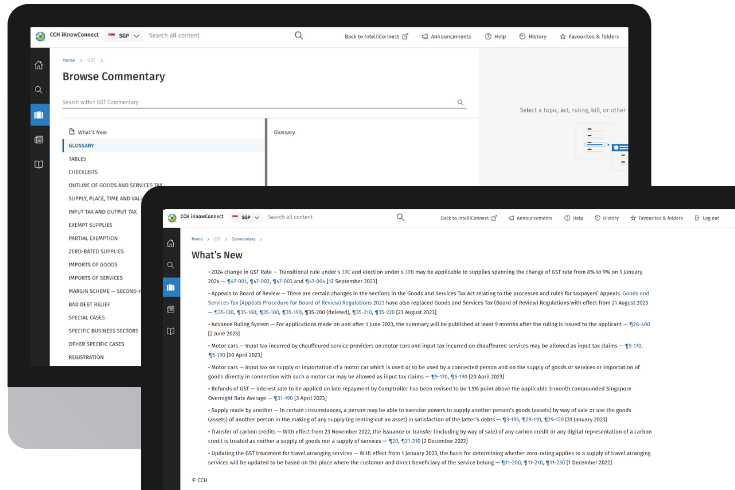Click Back to IntelliConnect in Browse Commentary window
This screenshot has height=490, width=735.
click(x=376, y=37)
